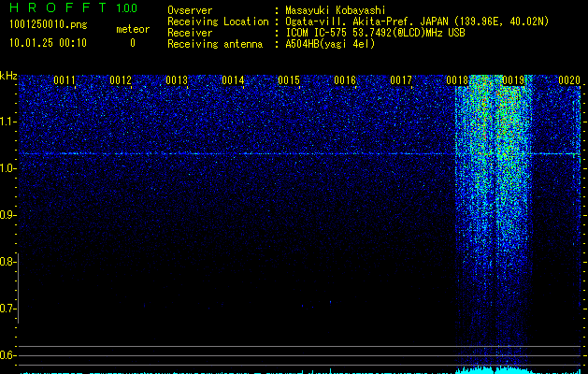Click the 0019 time marker
Screen dimensions: 588x374
pos(513,80)
